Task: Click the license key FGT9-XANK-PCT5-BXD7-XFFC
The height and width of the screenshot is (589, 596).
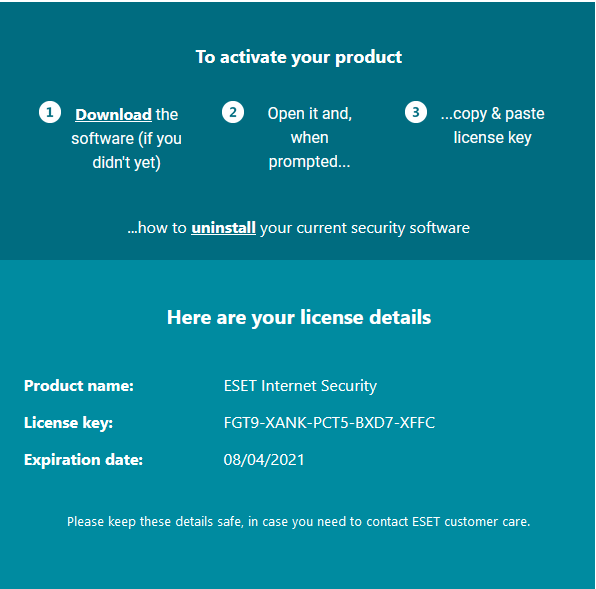Action: click(x=329, y=423)
